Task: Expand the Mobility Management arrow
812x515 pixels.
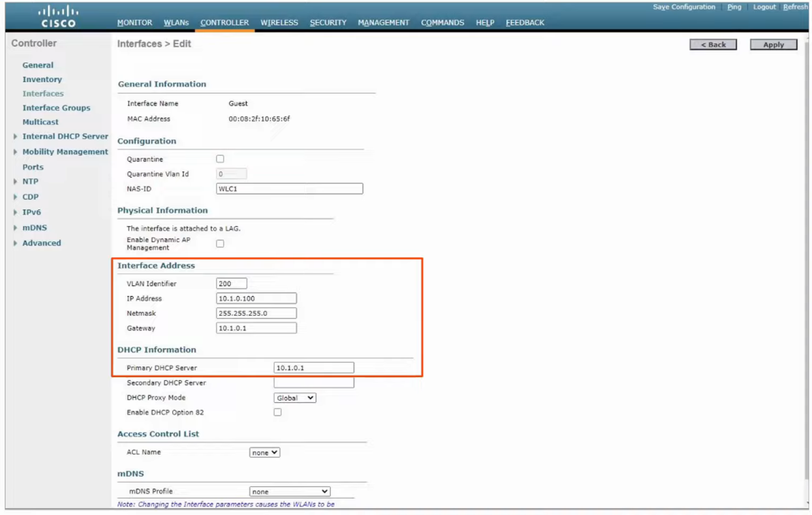Action: (15, 152)
